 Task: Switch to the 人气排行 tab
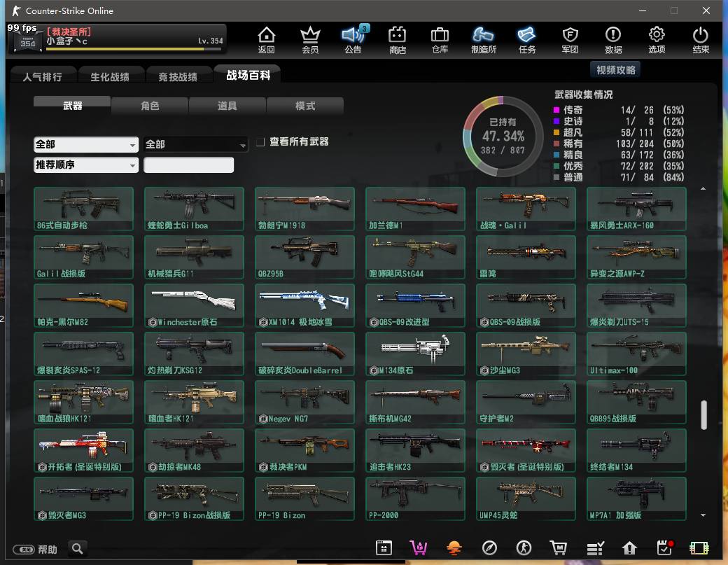(x=42, y=76)
